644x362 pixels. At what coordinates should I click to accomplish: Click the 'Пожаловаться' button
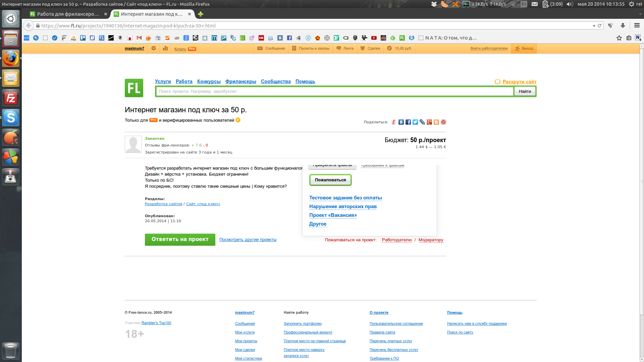tap(330, 180)
